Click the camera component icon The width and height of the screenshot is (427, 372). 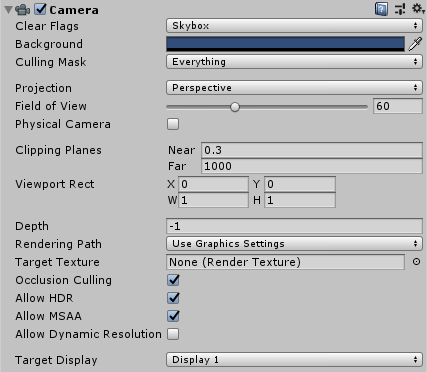pos(23,10)
